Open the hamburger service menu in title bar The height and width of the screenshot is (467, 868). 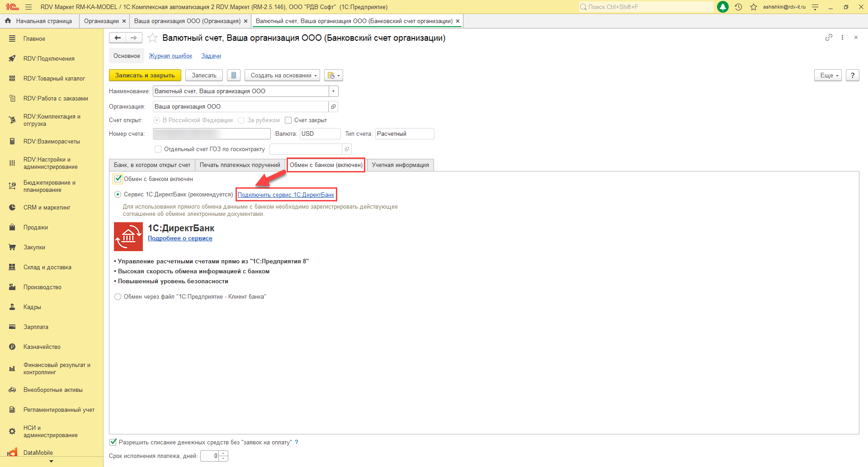tap(28, 7)
